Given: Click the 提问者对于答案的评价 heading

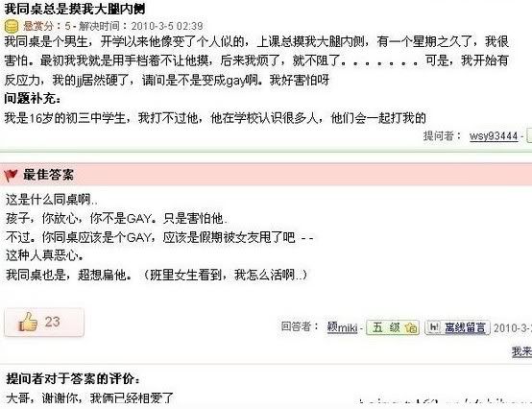Looking at the screenshot, I should [x=73, y=379].
